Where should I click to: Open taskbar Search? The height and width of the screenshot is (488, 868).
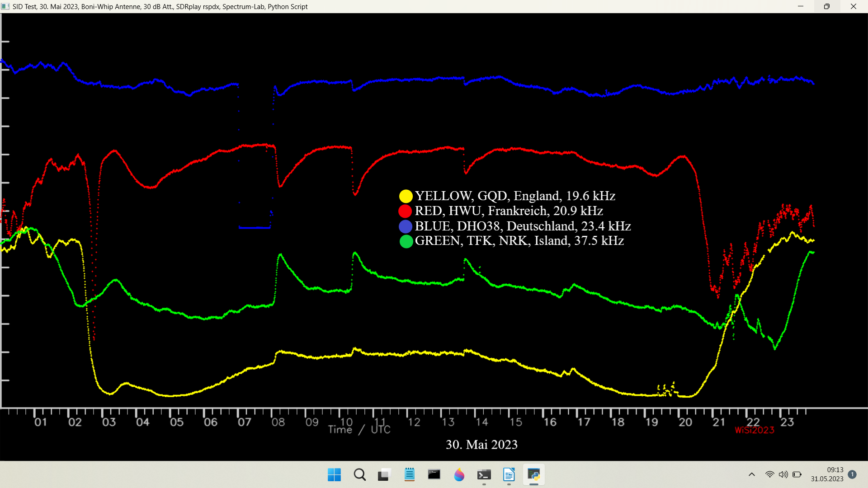pyautogui.click(x=360, y=475)
